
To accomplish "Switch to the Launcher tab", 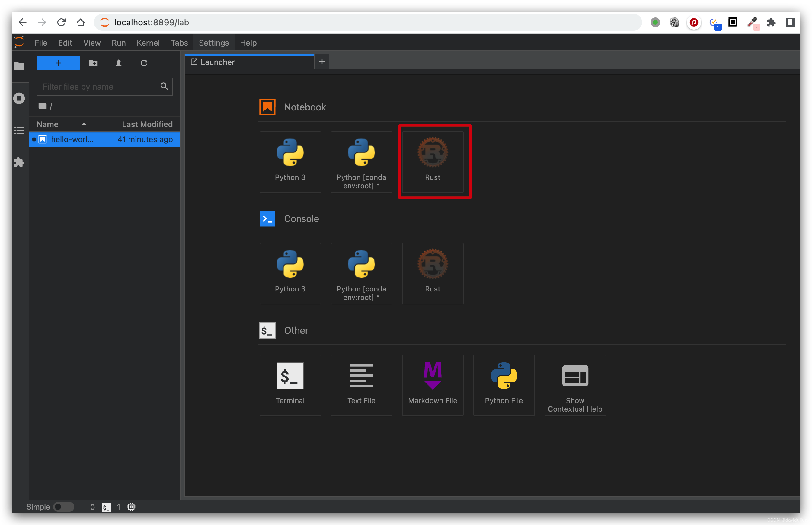I will [x=217, y=62].
